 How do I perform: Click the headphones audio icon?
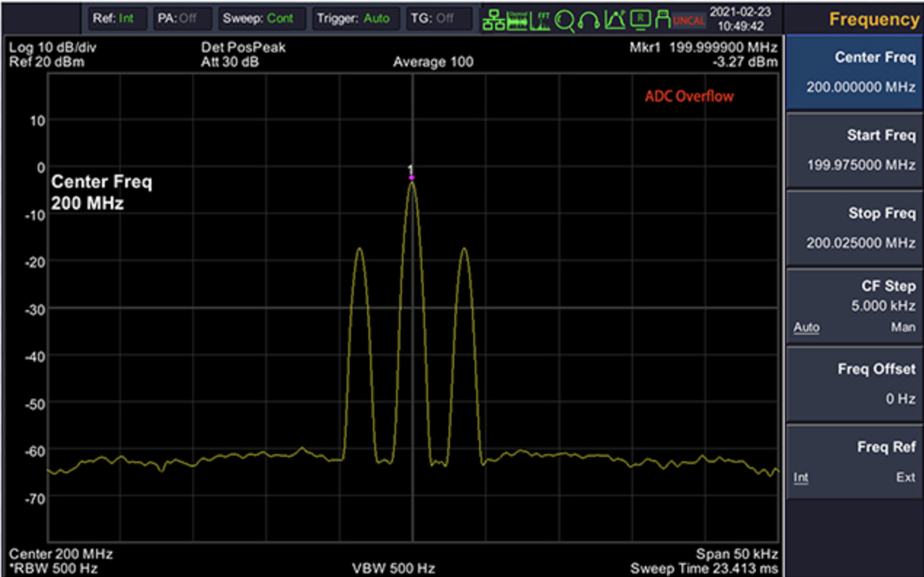tap(588, 20)
